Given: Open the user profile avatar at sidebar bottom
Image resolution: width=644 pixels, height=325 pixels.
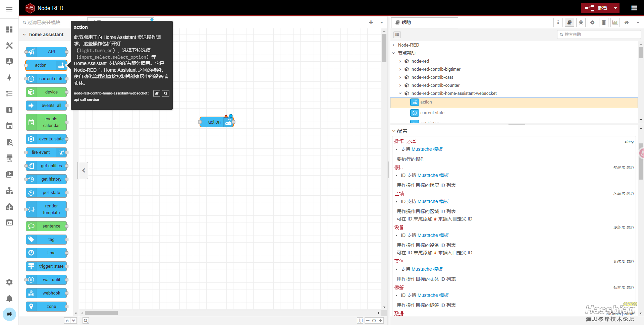Looking at the screenshot, I should 9,314.
